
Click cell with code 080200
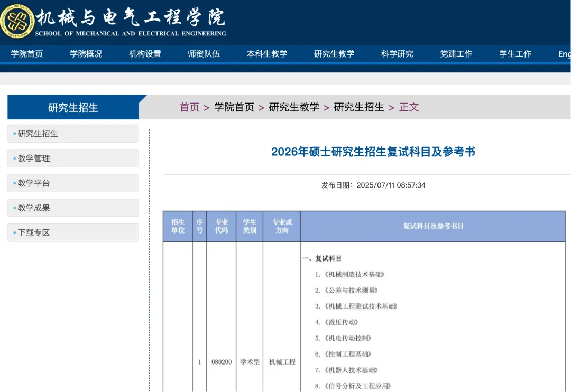point(222,362)
